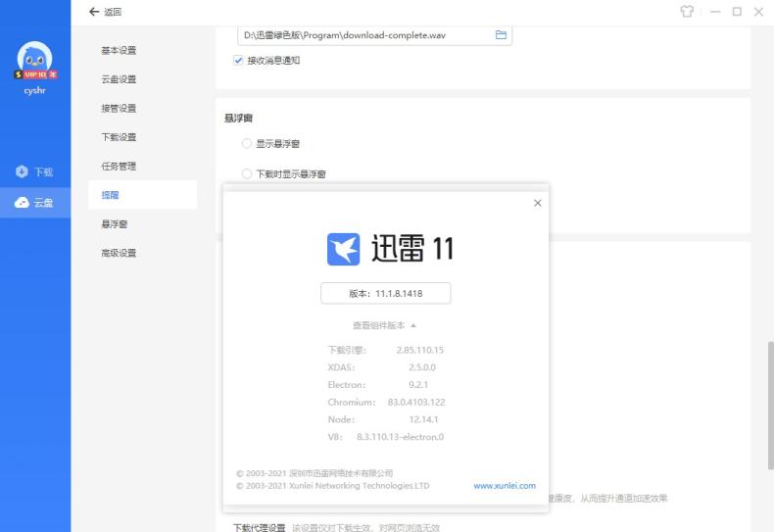Open the www.xunlei.com link
This screenshot has width=774, height=532.
pos(504,486)
